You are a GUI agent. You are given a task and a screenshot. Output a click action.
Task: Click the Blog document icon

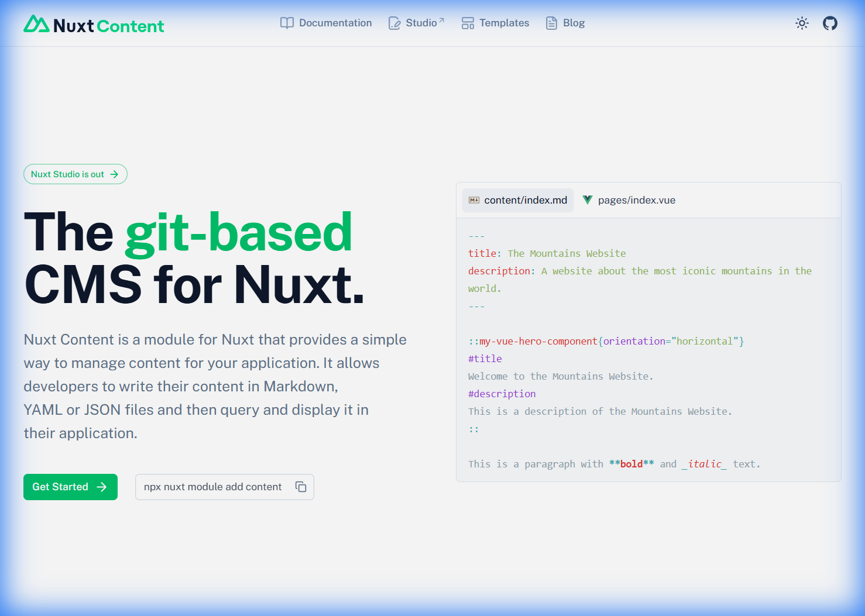click(x=551, y=23)
